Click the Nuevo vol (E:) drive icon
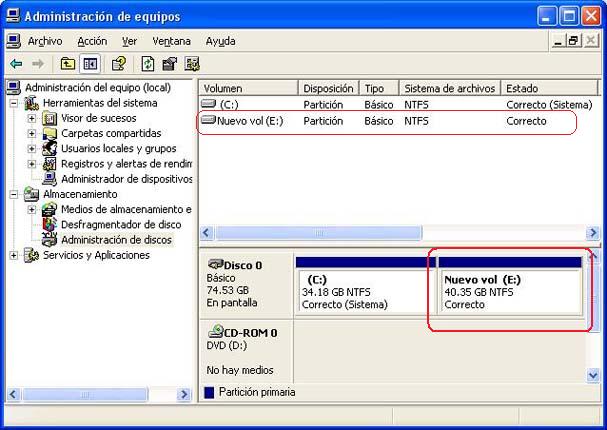The width and height of the screenshot is (607, 430). pyautogui.click(x=208, y=120)
